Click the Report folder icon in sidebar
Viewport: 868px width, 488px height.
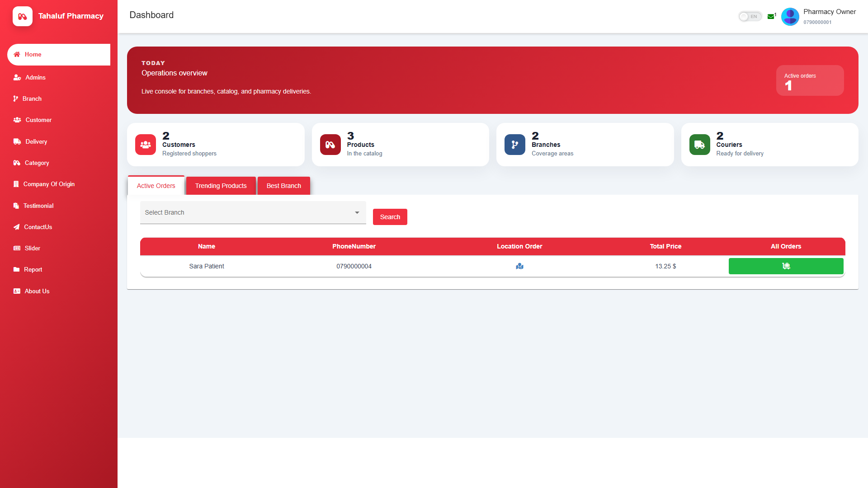point(16,269)
